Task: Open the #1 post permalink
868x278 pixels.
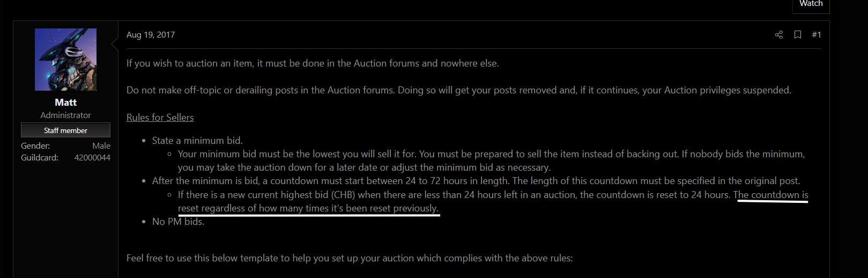Action: point(816,35)
